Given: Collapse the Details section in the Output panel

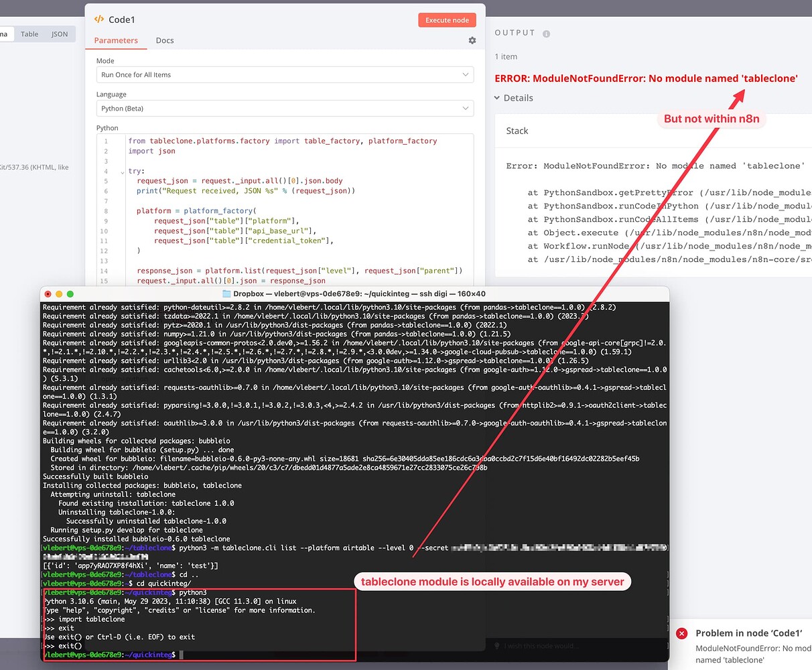Looking at the screenshot, I should 513,98.
